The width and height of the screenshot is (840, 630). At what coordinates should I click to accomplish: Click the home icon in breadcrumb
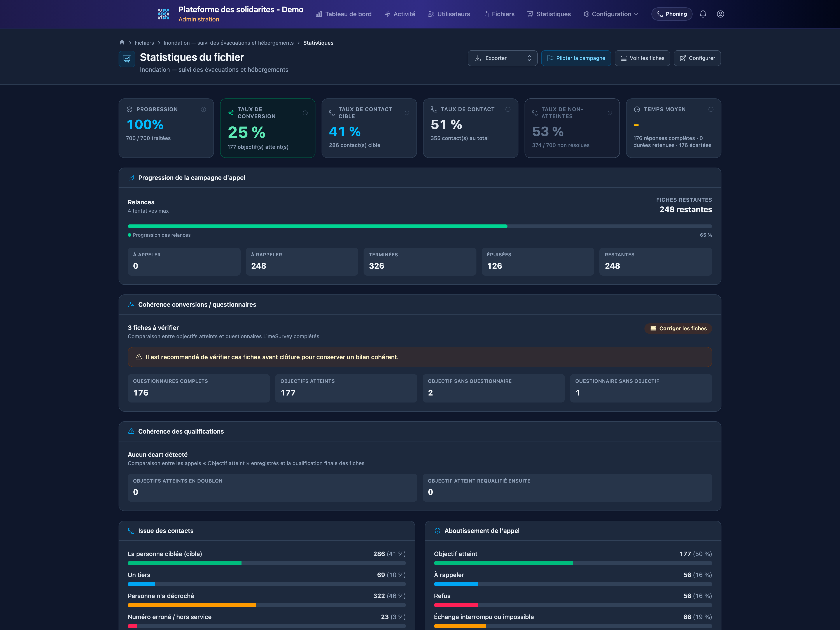coord(122,42)
